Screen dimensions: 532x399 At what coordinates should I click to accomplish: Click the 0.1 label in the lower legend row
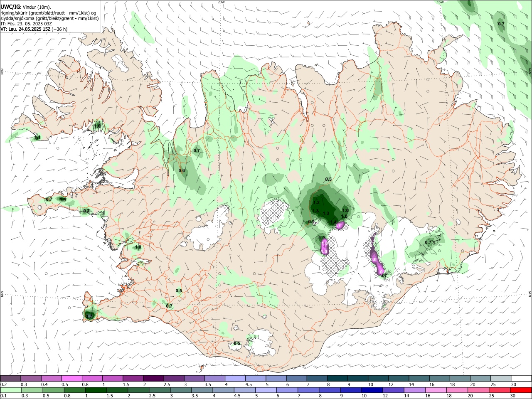point(3,396)
